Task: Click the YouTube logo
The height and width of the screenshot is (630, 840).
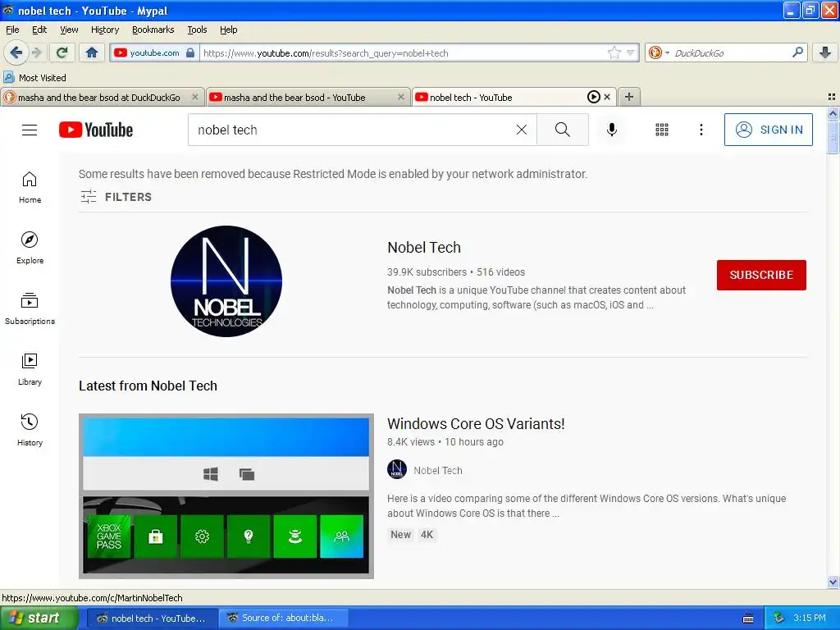Action: [96, 130]
